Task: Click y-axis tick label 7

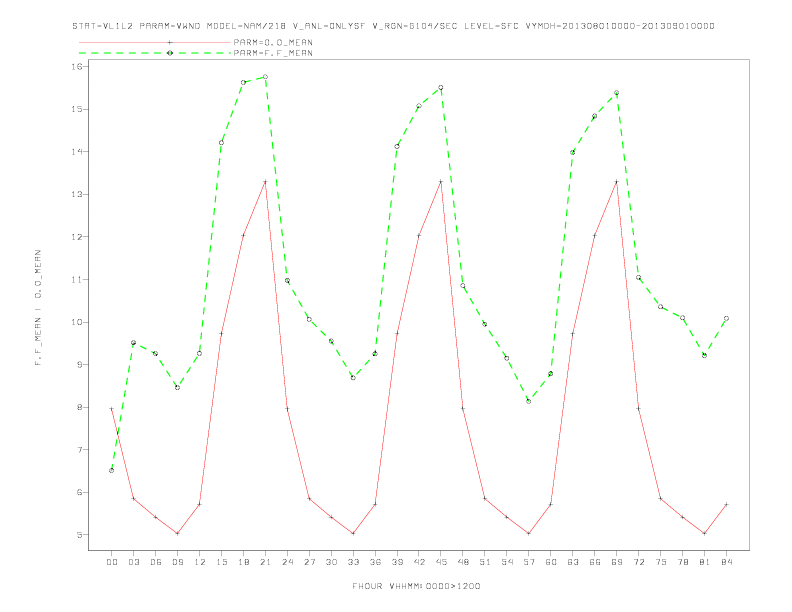Action: (x=80, y=450)
